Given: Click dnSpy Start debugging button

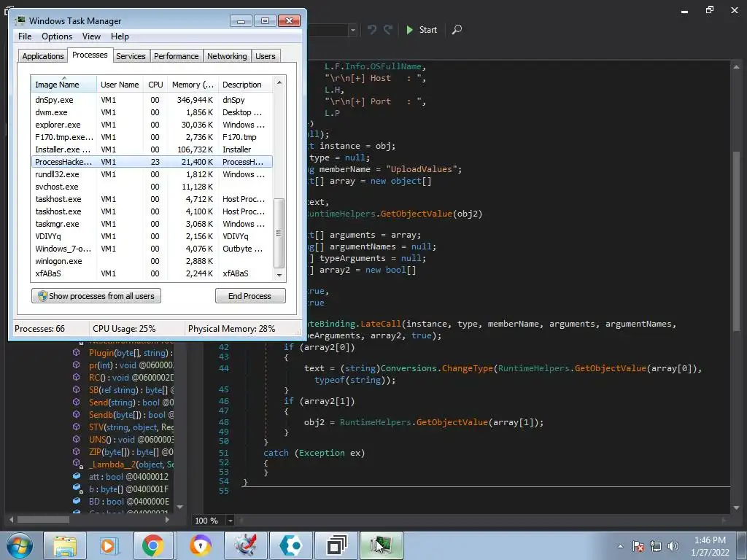Looking at the screenshot, I should [422, 29].
